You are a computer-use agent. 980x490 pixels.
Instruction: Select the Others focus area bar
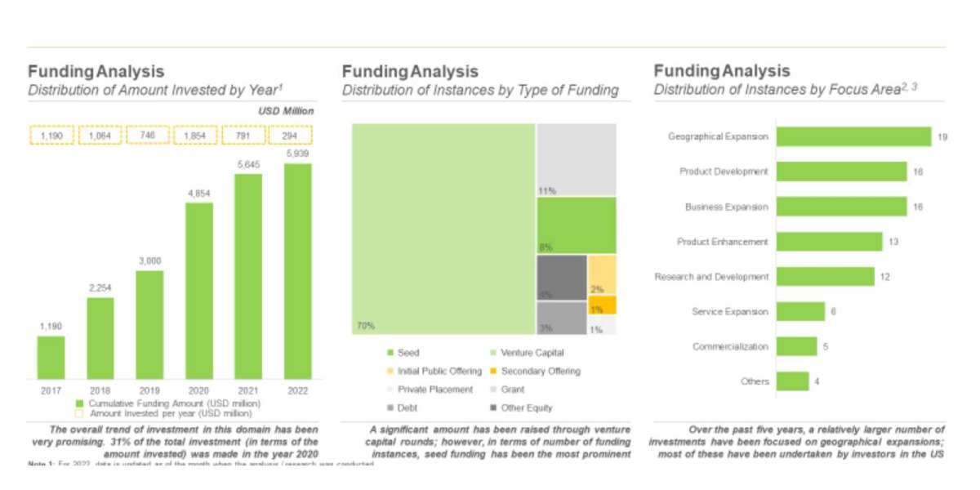coord(792,381)
